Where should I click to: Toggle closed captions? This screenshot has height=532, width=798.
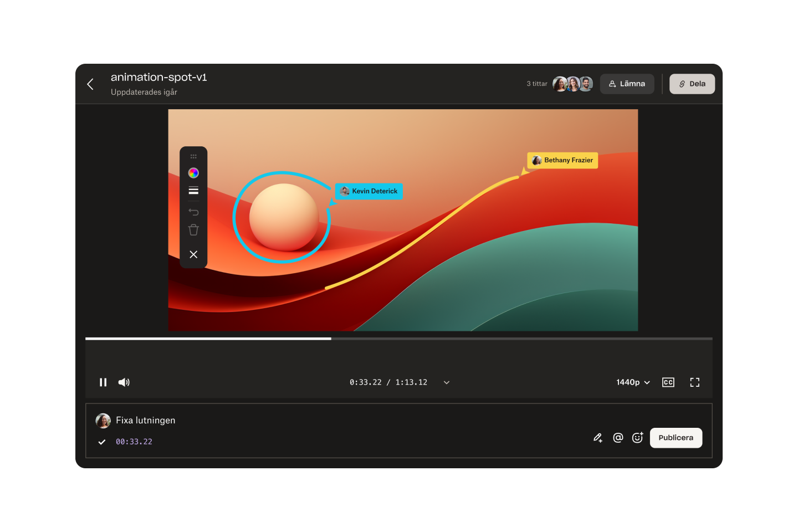click(668, 382)
